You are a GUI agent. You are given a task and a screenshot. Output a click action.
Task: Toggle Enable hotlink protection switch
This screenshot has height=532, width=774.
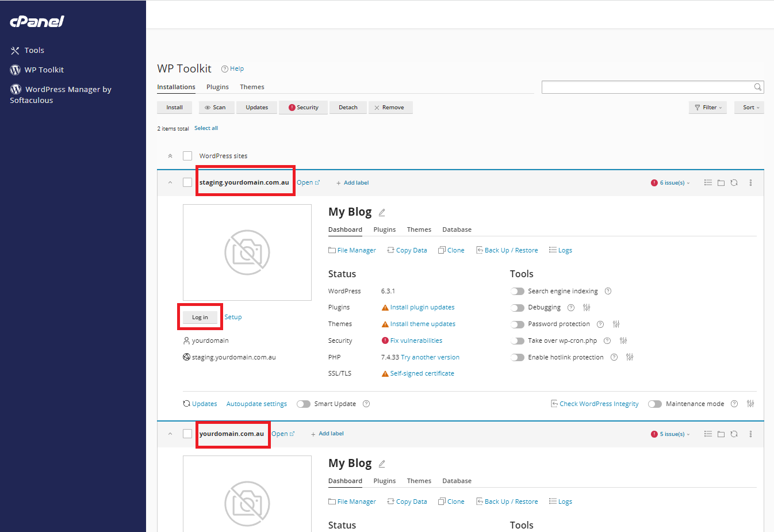pyautogui.click(x=518, y=358)
